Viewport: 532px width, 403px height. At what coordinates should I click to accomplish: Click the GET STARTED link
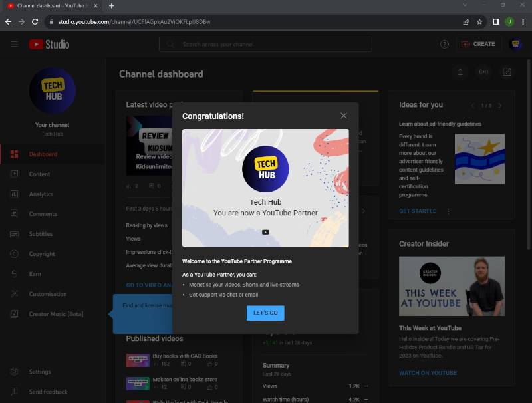(x=418, y=211)
